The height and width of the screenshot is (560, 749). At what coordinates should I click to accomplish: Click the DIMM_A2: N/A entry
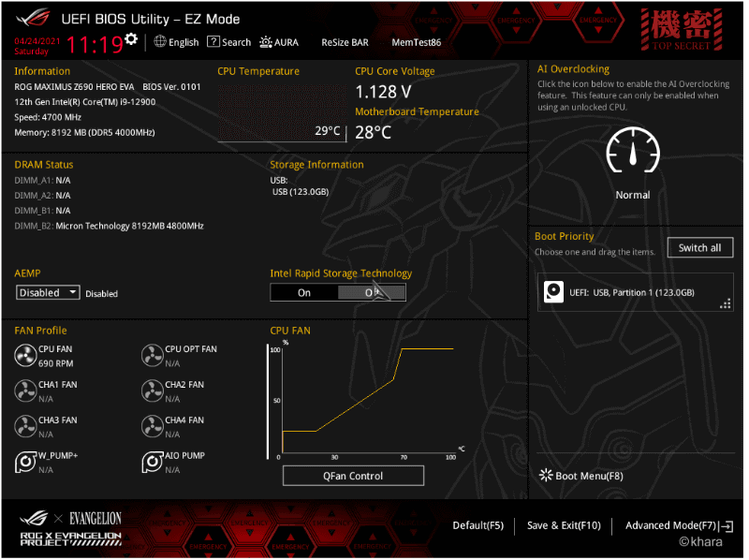click(x=42, y=196)
